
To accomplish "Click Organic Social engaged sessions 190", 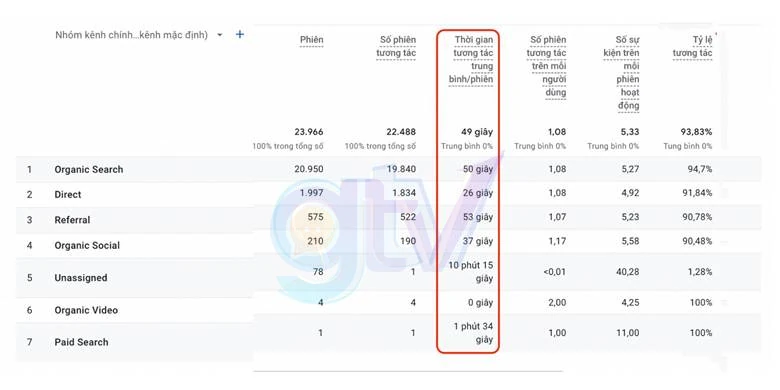I will pyautogui.click(x=408, y=241).
